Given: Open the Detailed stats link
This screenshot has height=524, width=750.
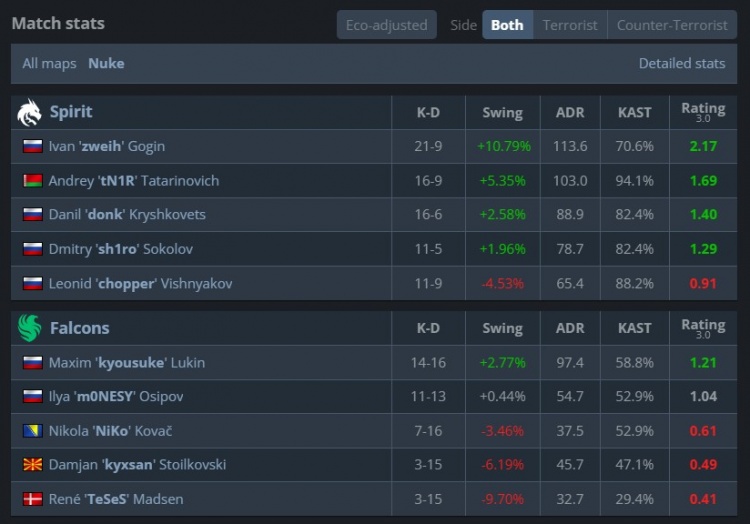Looking at the screenshot, I should tap(681, 63).
